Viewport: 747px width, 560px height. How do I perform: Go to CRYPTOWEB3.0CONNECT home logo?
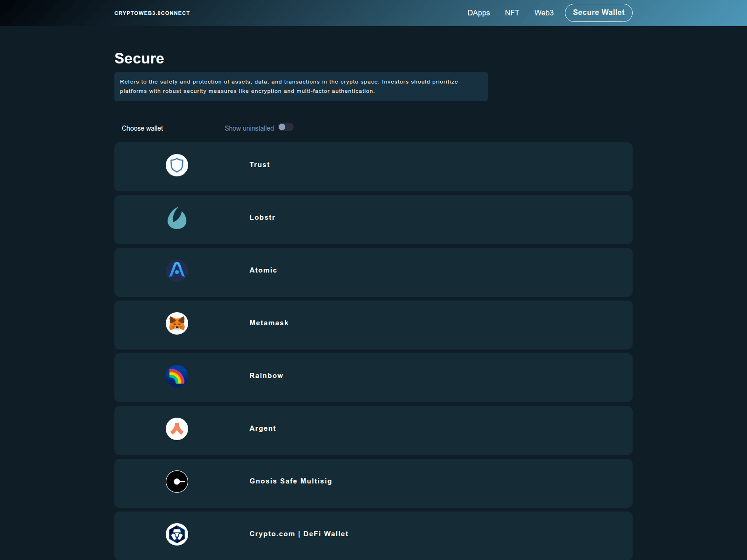[x=152, y=13]
